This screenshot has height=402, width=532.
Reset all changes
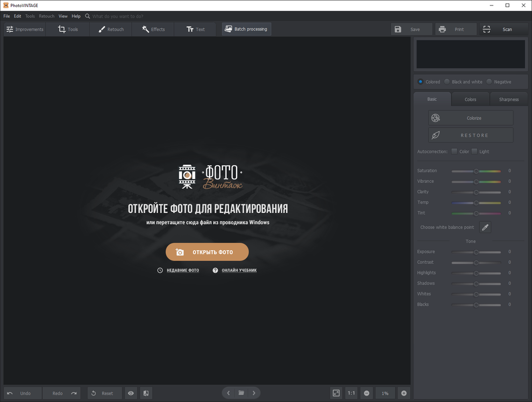tap(104, 393)
